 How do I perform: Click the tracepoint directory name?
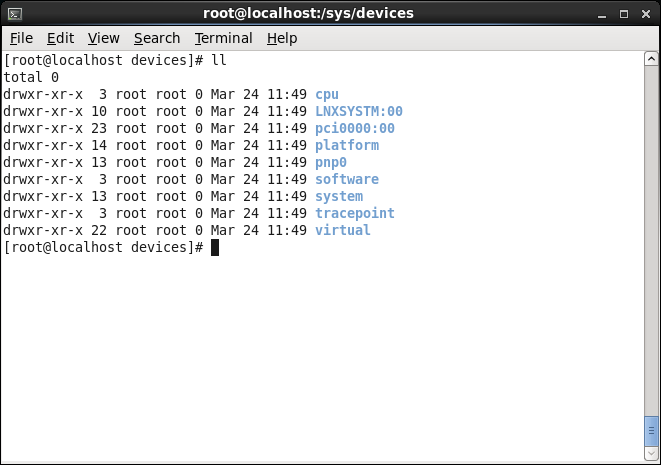tap(355, 213)
